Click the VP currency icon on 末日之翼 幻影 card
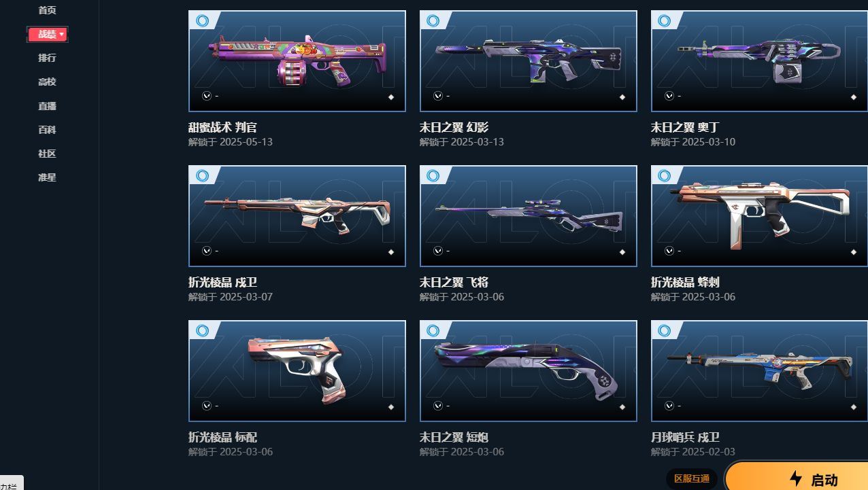The image size is (868, 490). point(439,97)
